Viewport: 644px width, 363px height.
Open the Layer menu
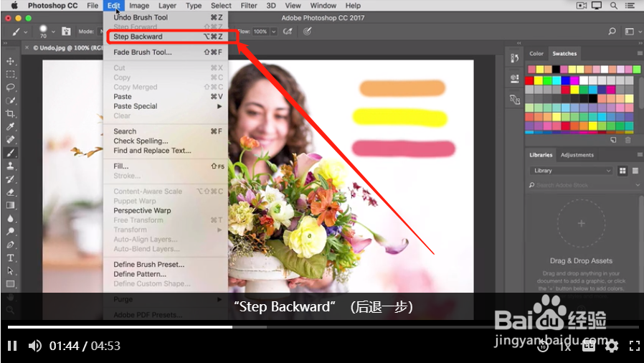click(167, 5)
